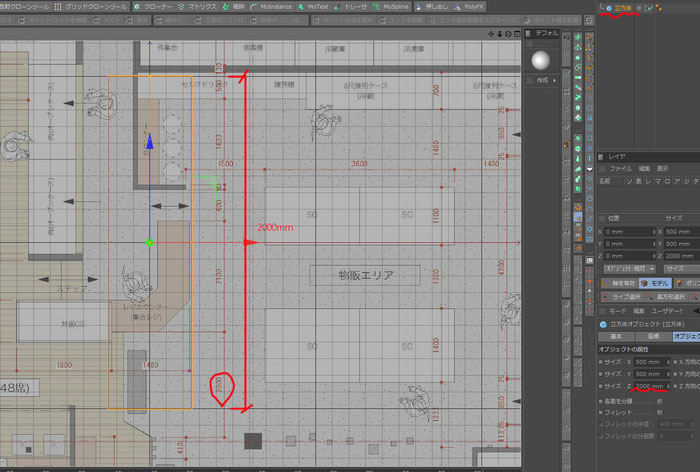This screenshot has height=472, width=700.
Task: Adjust the position X field stepper arrows
Action: click(654, 232)
